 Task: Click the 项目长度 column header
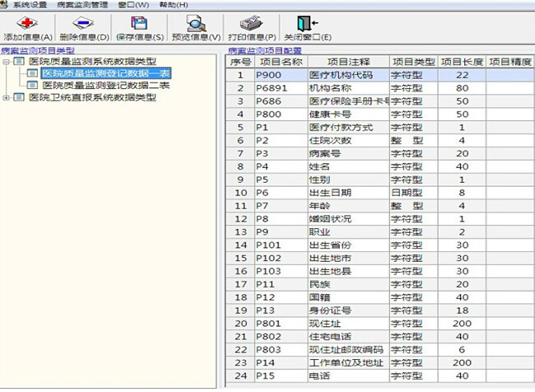[x=462, y=62]
